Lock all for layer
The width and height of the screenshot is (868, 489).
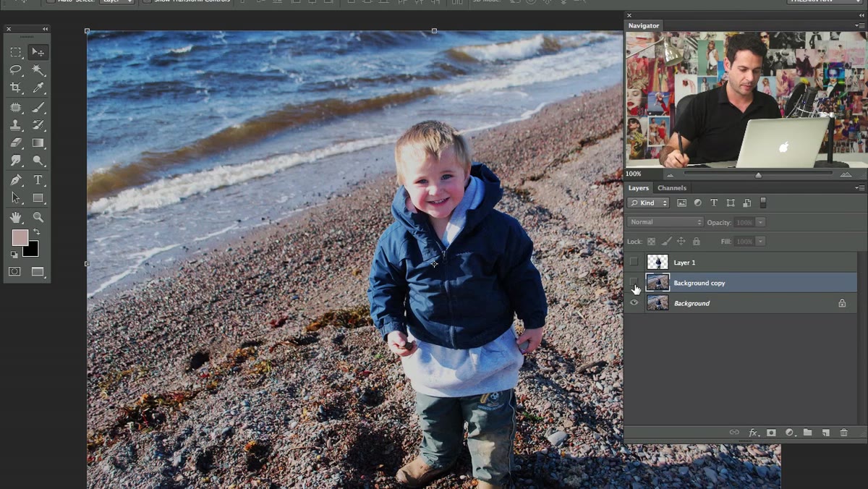(696, 242)
